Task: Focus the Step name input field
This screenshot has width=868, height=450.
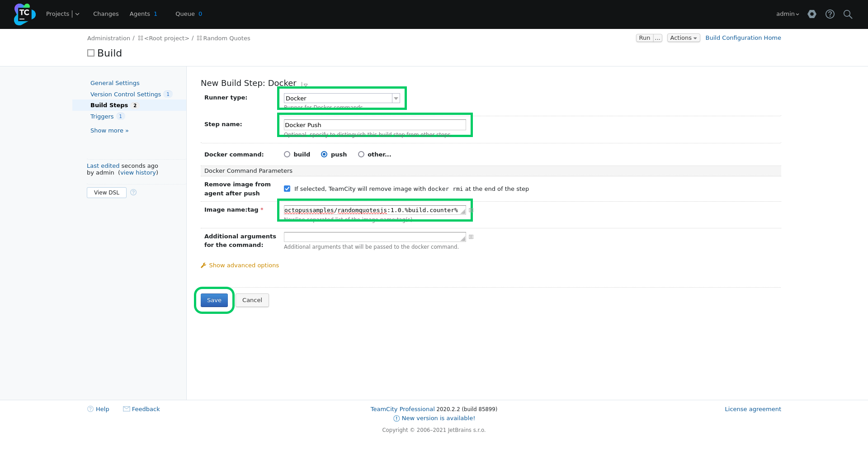Action: coord(375,125)
